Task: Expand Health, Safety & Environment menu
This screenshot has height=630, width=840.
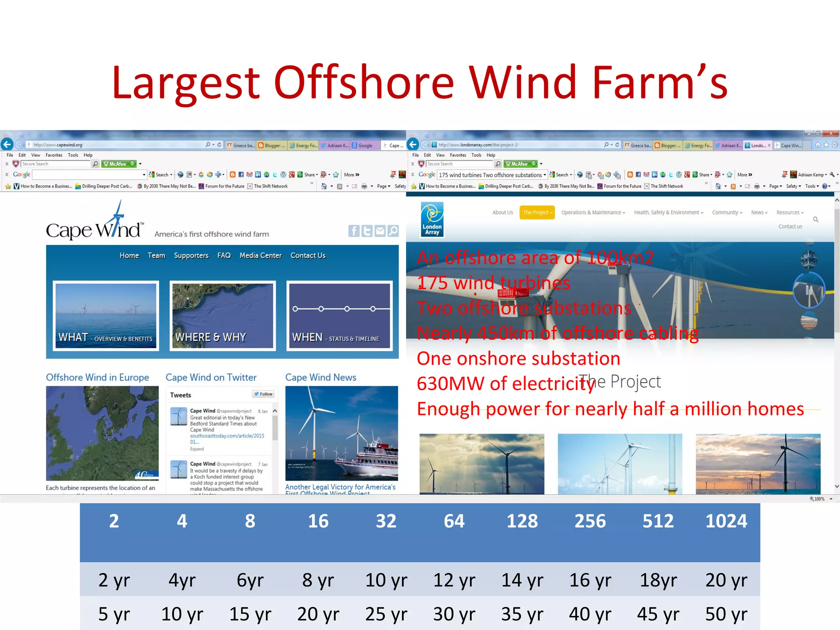Action: [x=669, y=212]
